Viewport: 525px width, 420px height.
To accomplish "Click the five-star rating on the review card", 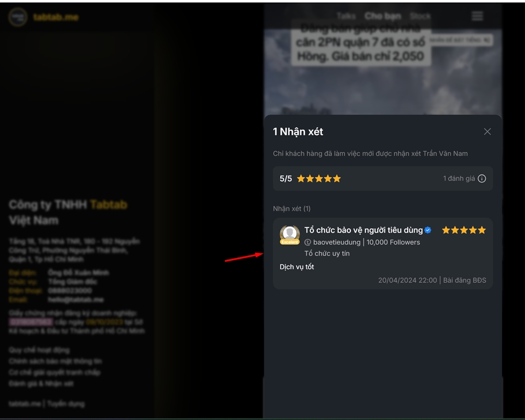I will [x=463, y=230].
